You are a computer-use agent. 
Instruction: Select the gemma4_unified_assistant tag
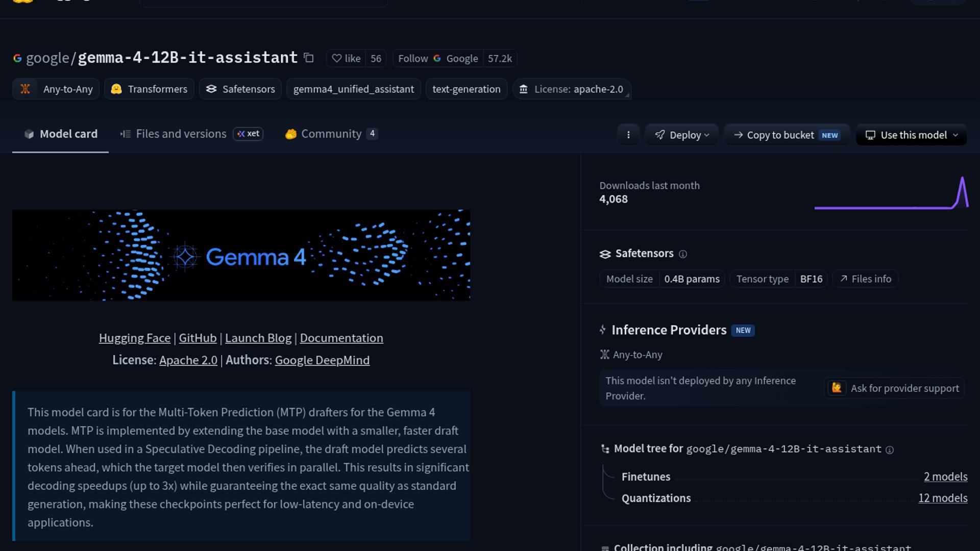pos(353,89)
